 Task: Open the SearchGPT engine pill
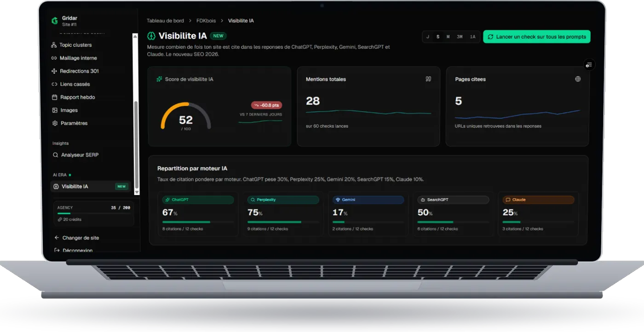[x=453, y=200]
